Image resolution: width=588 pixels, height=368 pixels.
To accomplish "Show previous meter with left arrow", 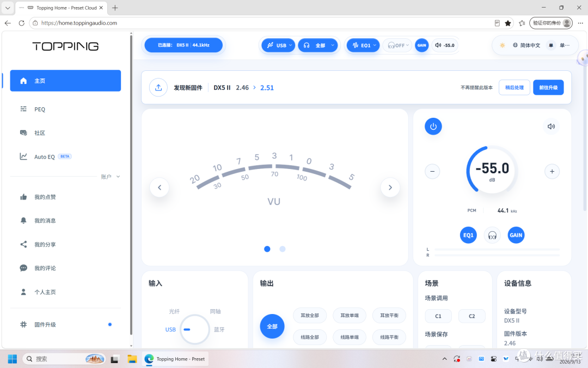I will click(x=160, y=188).
